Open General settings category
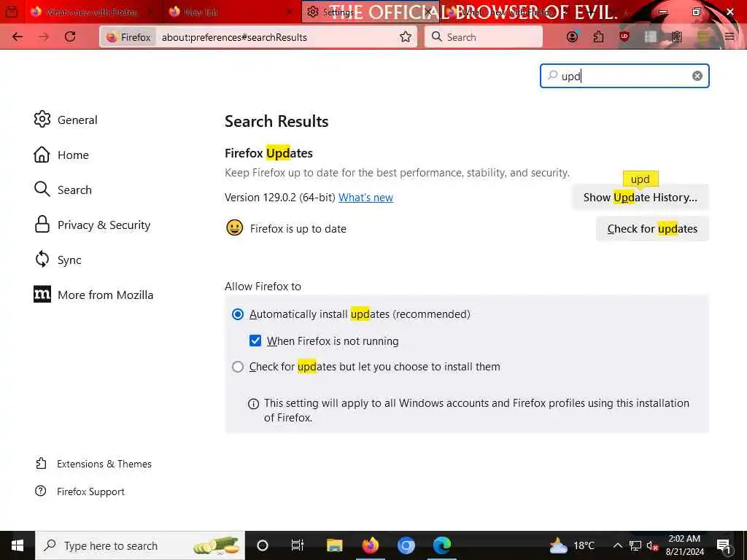Viewport: 747px width, 560px height. pyautogui.click(x=66, y=120)
